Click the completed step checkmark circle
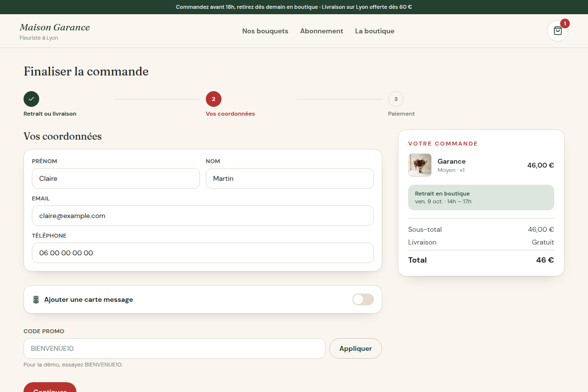This screenshot has height=392, width=588. (31, 99)
